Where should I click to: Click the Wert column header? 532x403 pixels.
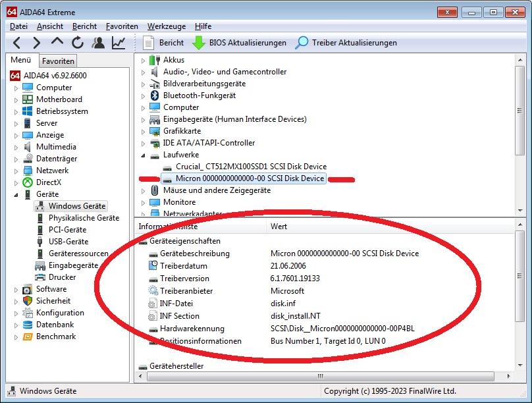[390, 227]
